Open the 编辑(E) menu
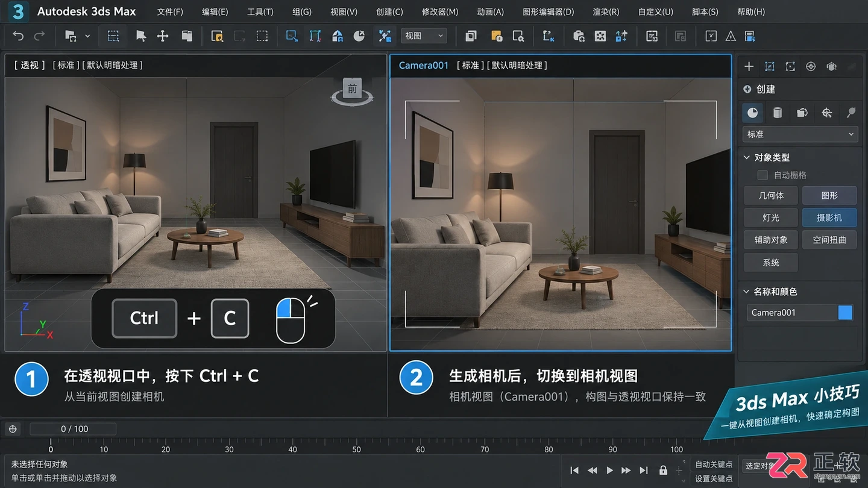Screen dimensions: 868x488 point(215,11)
